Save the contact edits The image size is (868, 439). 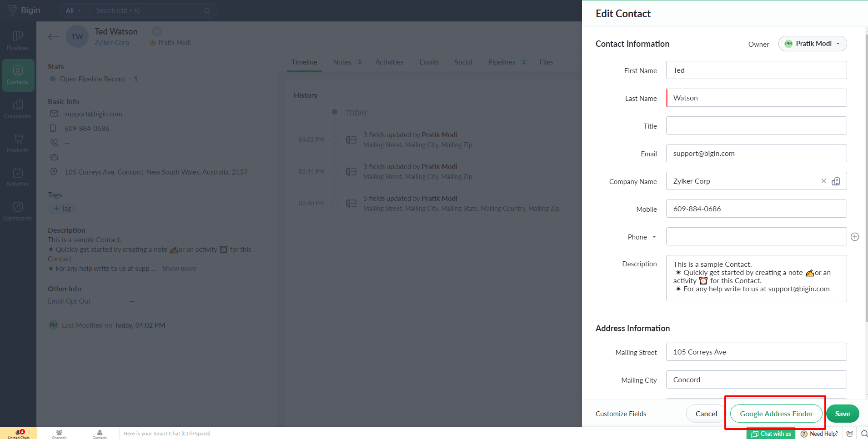[x=843, y=414]
